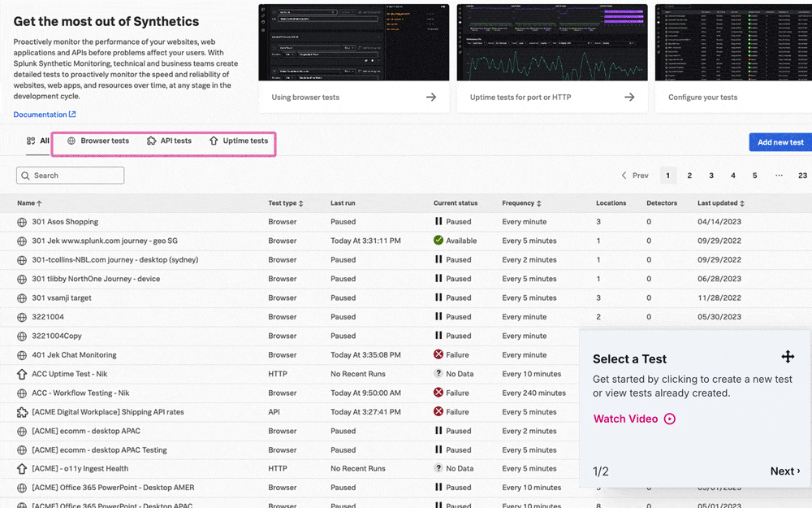Screen dimensions: 812x508
Task: Open the Documentation external link
Action: 45,115
